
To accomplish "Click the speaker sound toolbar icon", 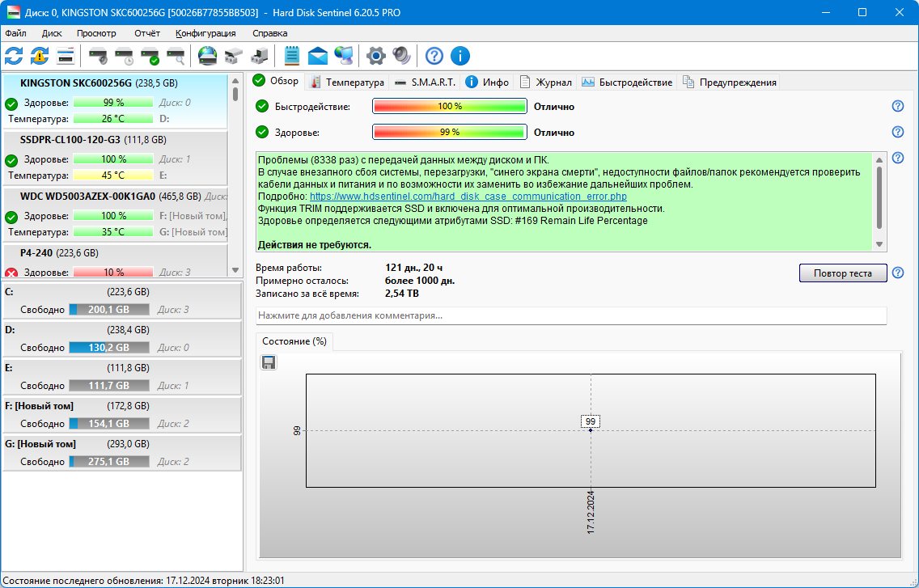I will click(x=401, y=57).
